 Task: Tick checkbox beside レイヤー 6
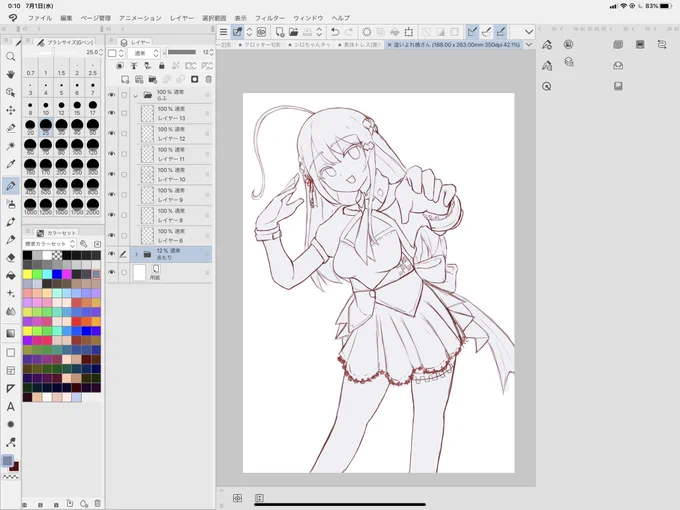124,235
